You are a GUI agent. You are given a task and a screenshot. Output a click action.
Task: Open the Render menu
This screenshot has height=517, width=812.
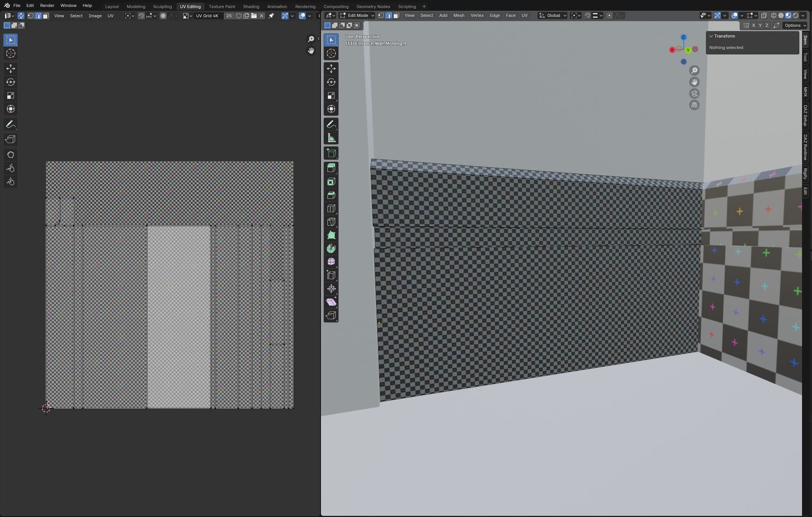[47, 6]
